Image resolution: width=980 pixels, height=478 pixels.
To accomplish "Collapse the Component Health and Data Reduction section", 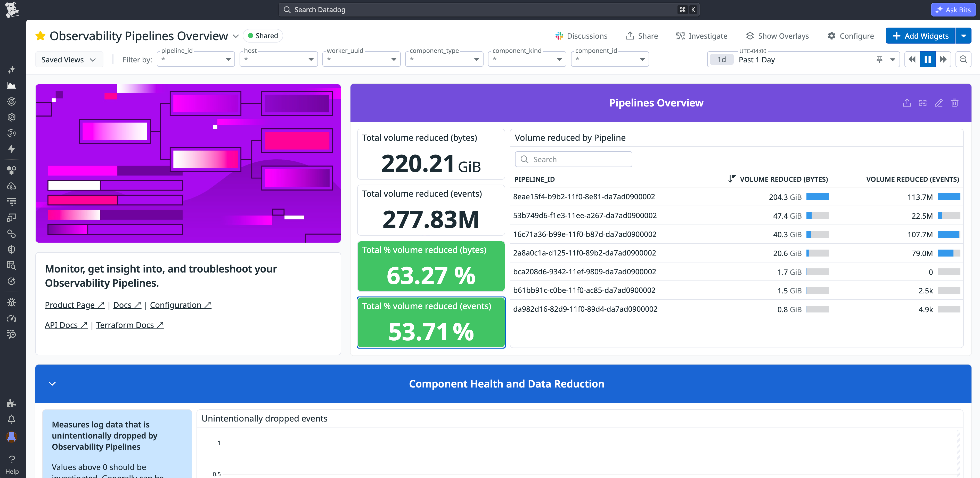I will tap(53, 384).
